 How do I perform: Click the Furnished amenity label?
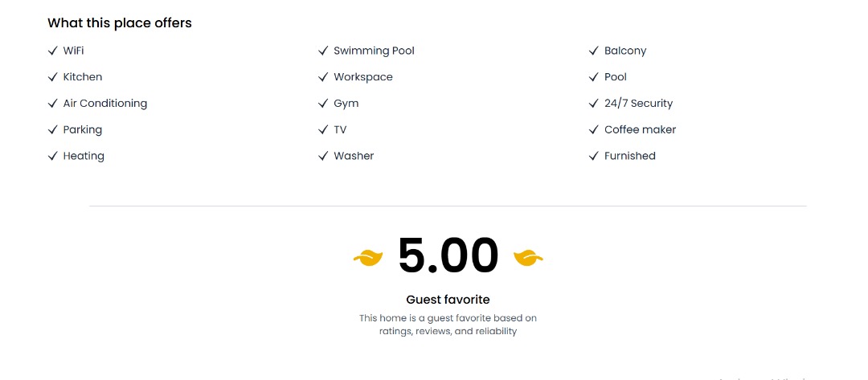coord(629,156)
